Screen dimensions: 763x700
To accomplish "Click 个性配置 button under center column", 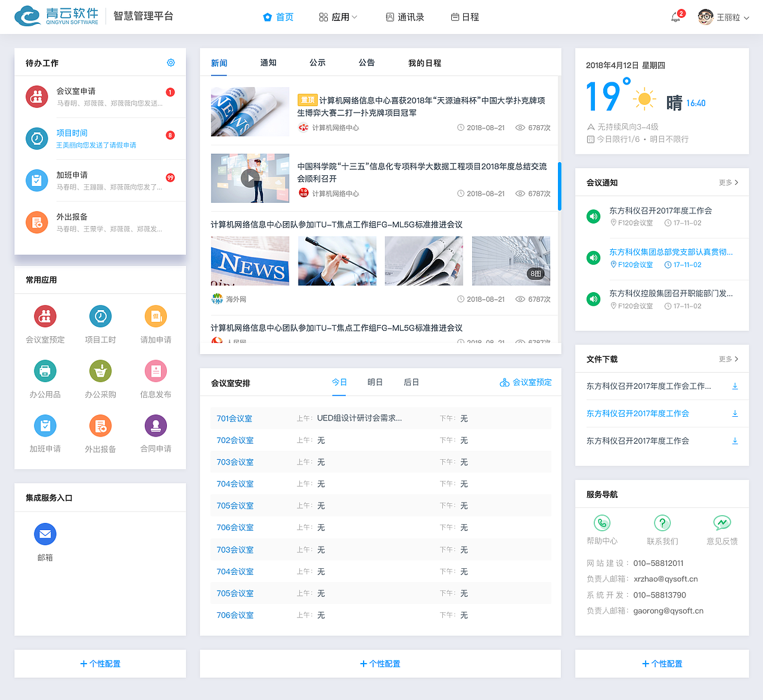I will 380,664.
